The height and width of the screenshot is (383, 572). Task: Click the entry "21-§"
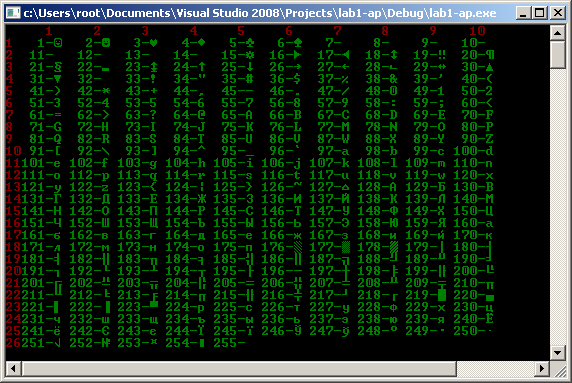[45, 67]
